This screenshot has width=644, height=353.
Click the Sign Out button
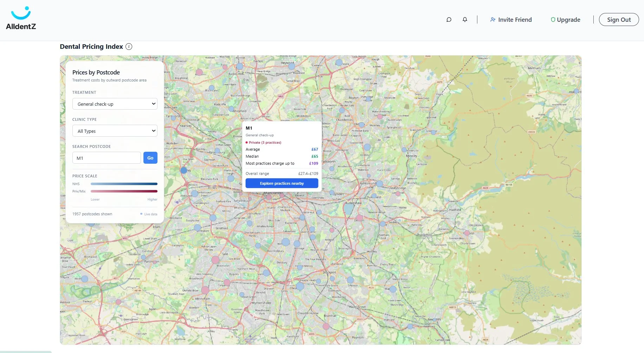[x=618, y=20]
